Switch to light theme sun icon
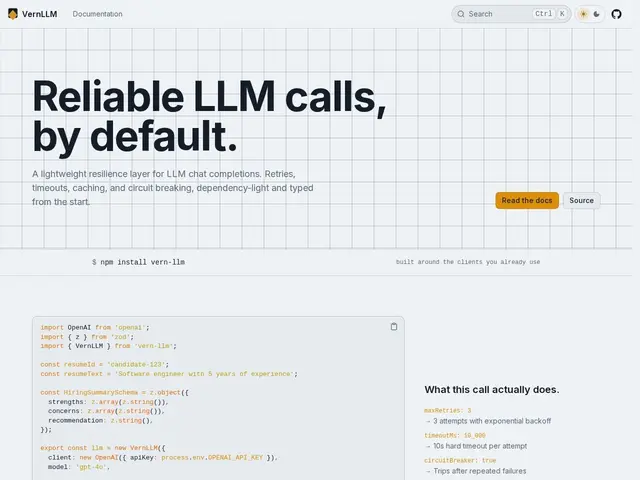The image size is (640, 480). pos(584,14)
